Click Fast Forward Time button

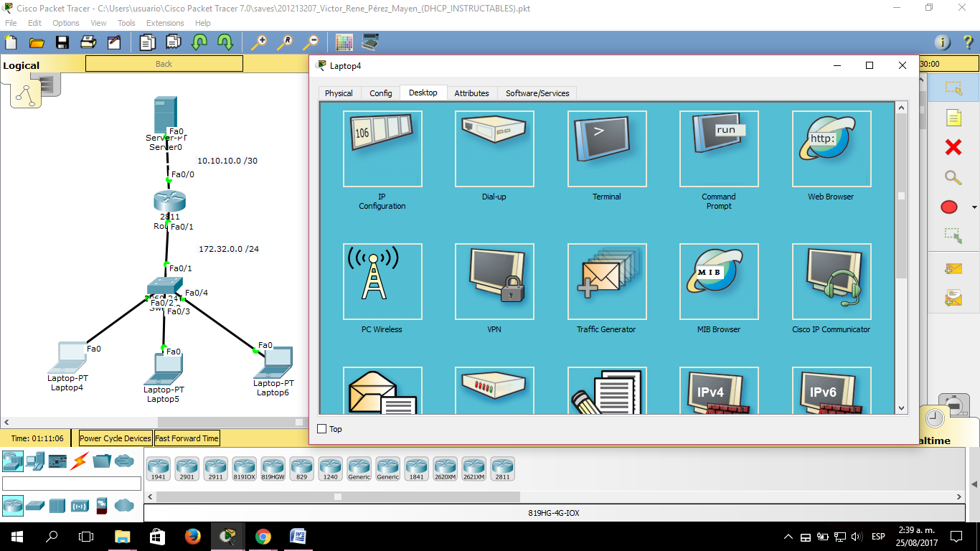click(187, 438)
